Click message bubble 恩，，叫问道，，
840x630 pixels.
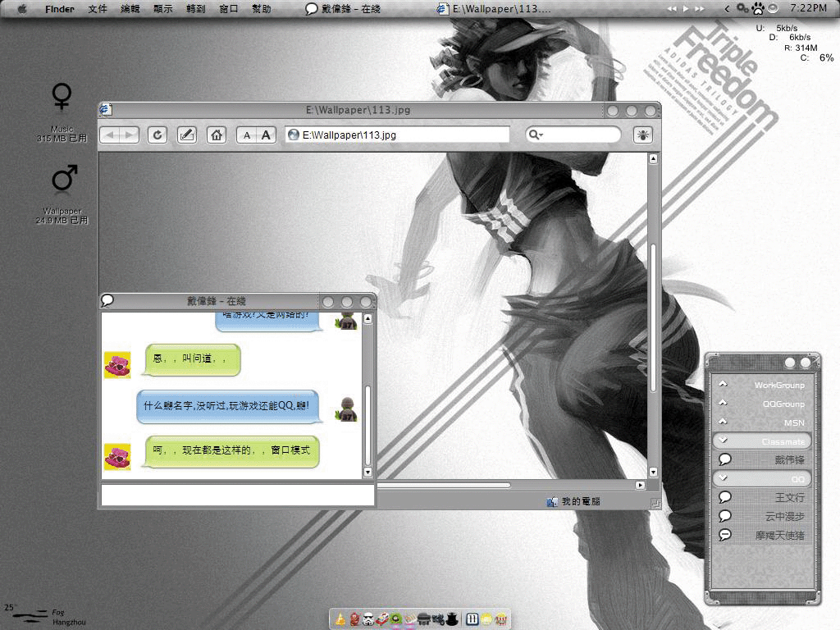[191, 359]
